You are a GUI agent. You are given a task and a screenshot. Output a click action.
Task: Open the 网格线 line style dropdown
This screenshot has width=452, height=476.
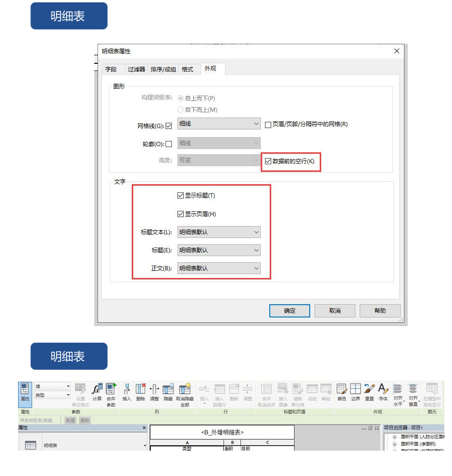pyautogui.click(x=219, y=124)
